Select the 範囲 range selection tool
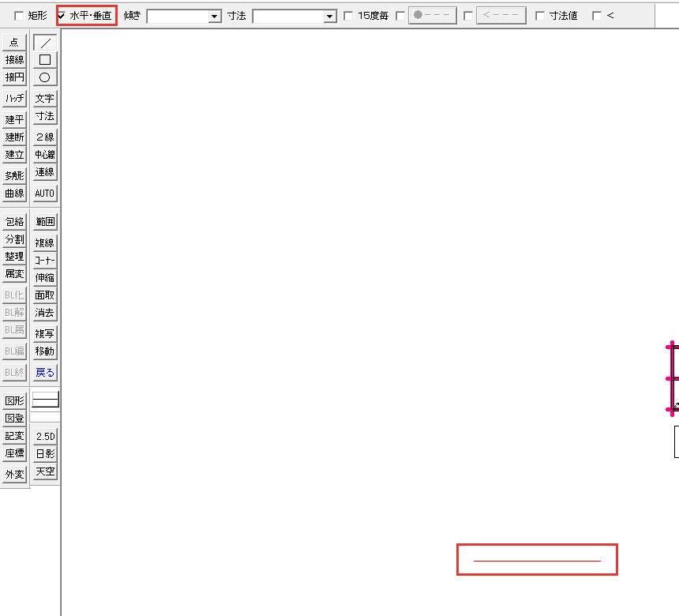This screenshot has height=616, width=679. tap(45, 222)
